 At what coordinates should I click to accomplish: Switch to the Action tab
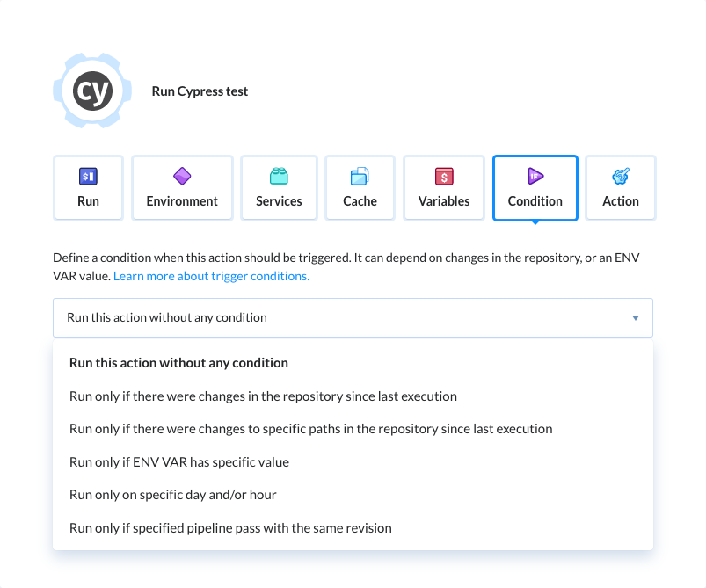(x=620, y=187)
